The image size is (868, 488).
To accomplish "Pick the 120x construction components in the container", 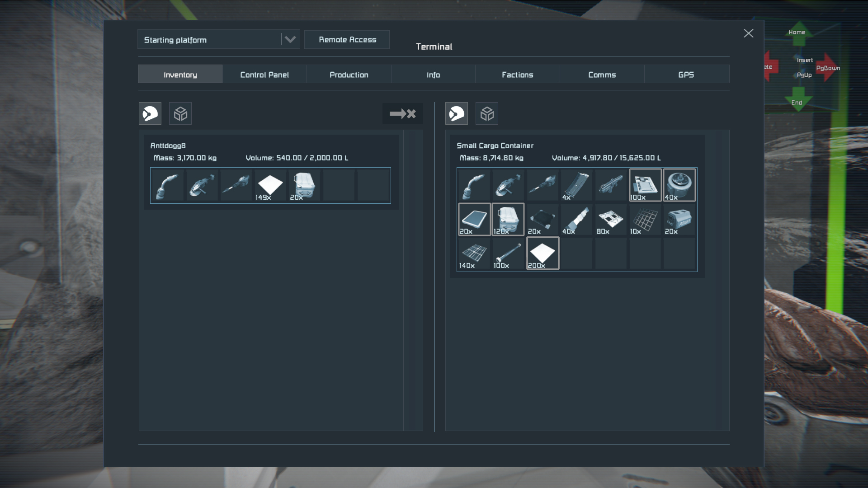I will 508,220.
